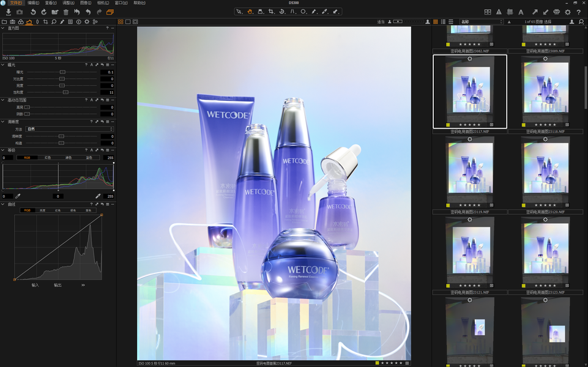Select the pointer cursor tool

(239, 12)
